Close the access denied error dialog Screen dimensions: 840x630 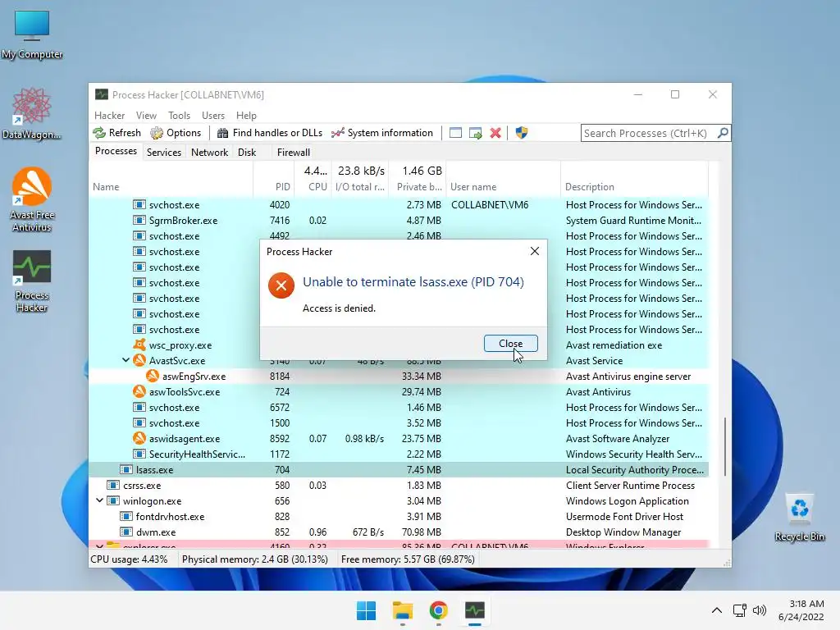pos(510,344)
